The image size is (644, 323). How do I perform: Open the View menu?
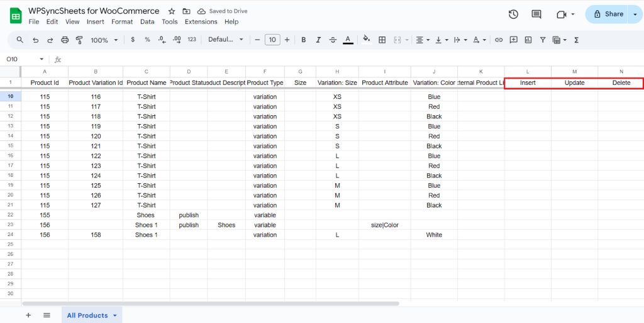(72, 22)
